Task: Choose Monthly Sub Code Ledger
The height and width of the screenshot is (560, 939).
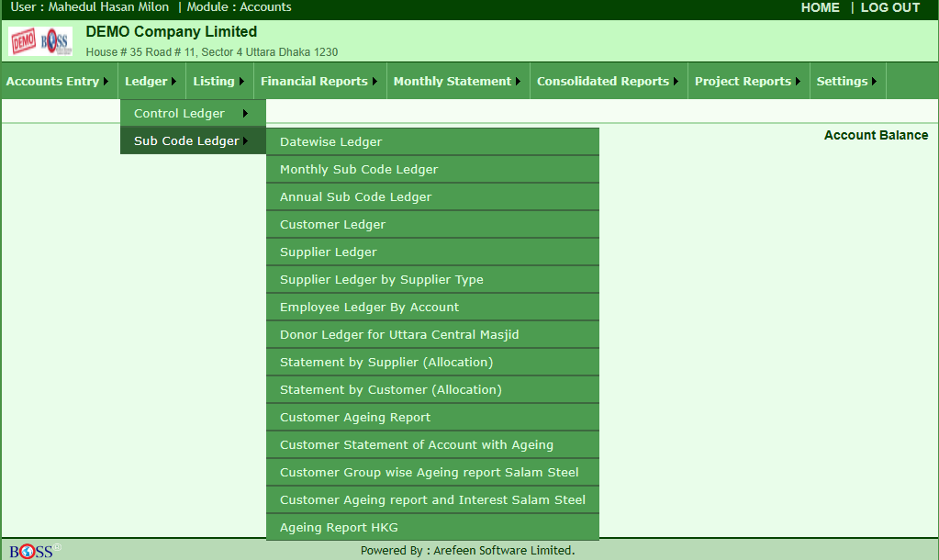Action: tap(432, 170)
